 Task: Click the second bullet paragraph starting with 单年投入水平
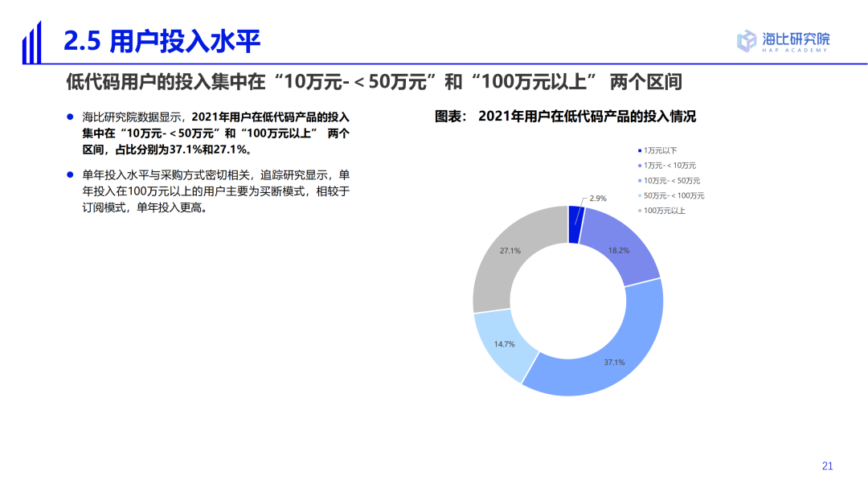click(216, 191)
